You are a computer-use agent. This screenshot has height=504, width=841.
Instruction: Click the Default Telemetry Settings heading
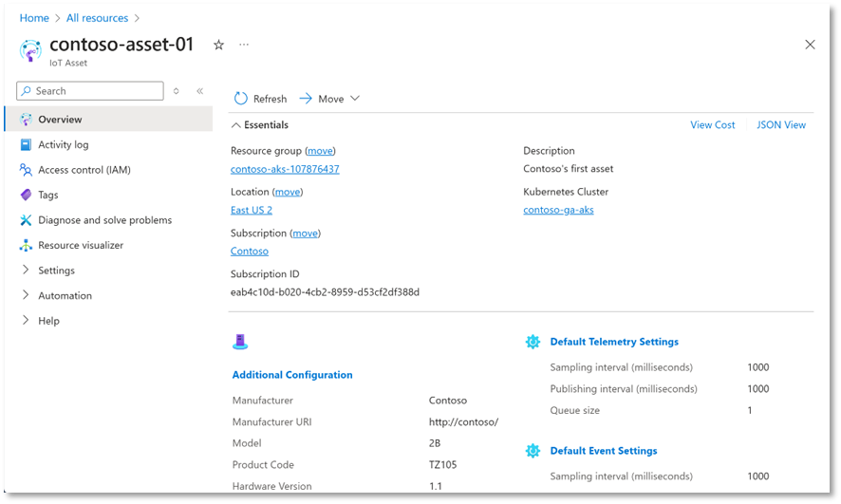coord(614,342)
